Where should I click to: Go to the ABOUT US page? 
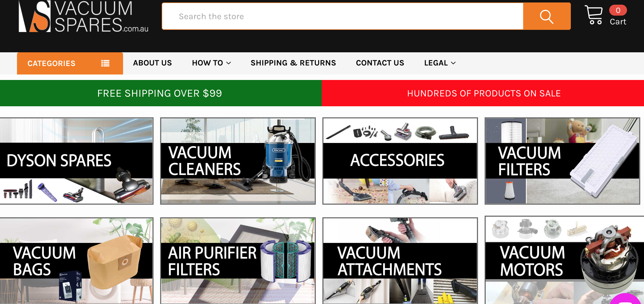click(x=152, y=63)
